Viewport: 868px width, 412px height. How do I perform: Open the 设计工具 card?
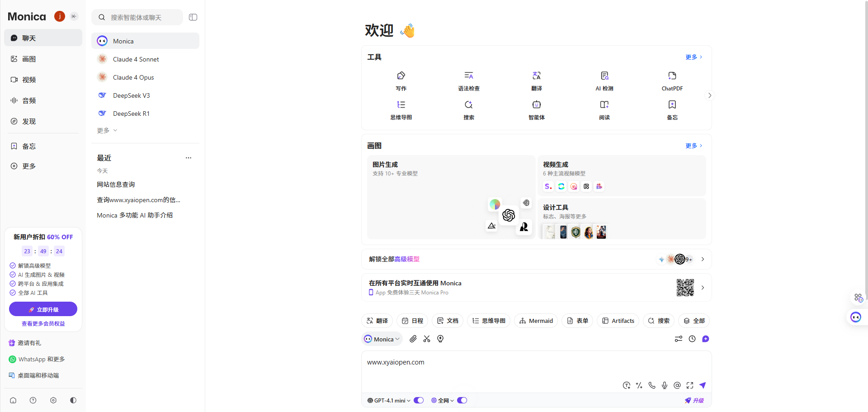point(622,218)
